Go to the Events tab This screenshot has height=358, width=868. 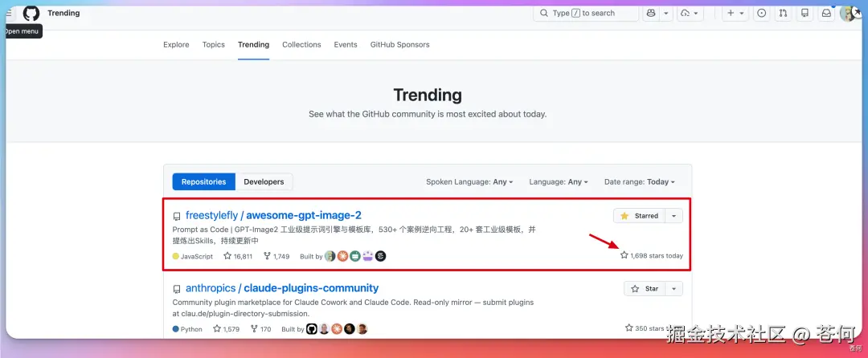tap(346, 45)
